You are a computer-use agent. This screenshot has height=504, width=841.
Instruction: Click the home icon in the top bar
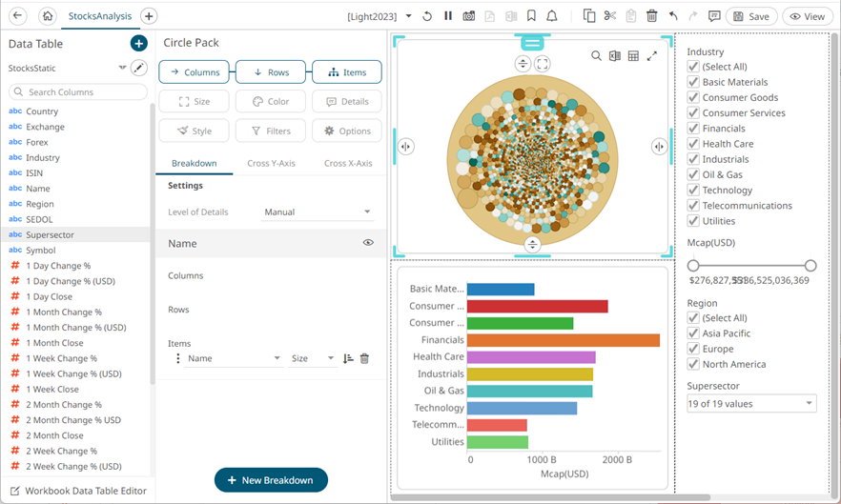pyautogui.click(x=47, y=16)
